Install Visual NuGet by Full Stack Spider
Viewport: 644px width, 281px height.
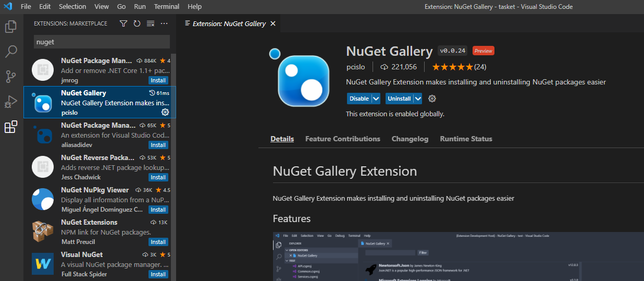click(x=158, y=274)
